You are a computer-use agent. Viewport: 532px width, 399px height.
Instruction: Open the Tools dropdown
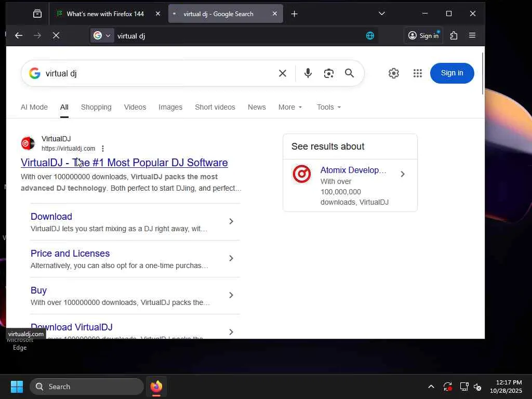pos(328,107)
